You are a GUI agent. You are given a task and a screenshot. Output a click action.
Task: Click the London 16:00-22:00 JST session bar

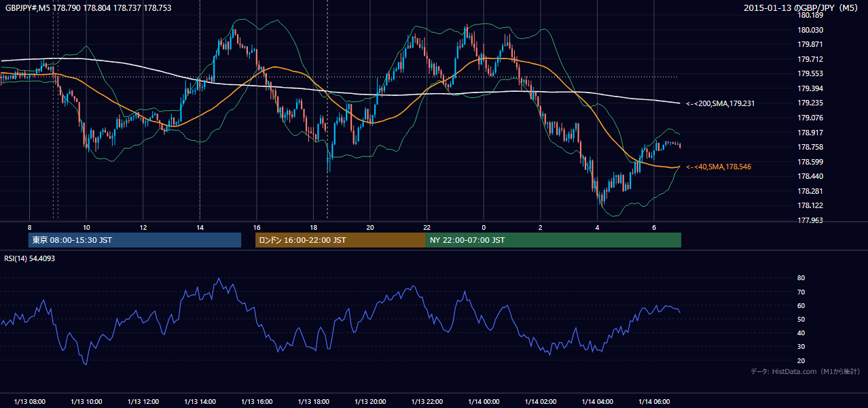tap(340, 240)
